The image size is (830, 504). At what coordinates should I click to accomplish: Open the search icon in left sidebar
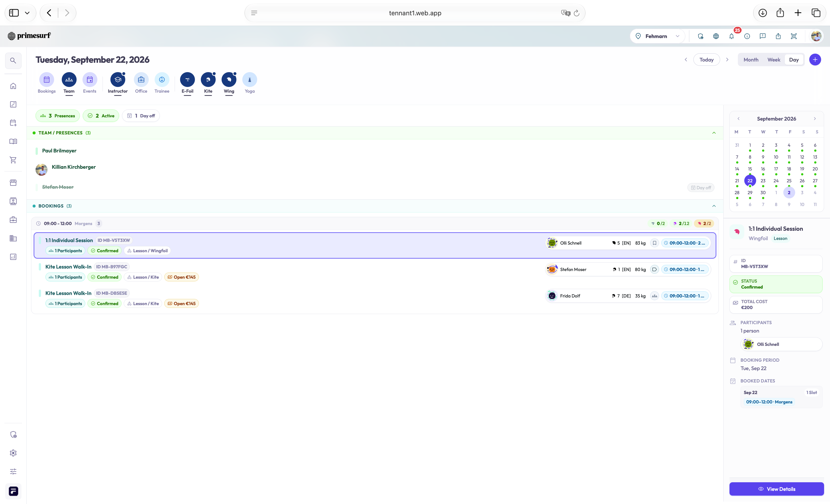(x=13, y=61)
